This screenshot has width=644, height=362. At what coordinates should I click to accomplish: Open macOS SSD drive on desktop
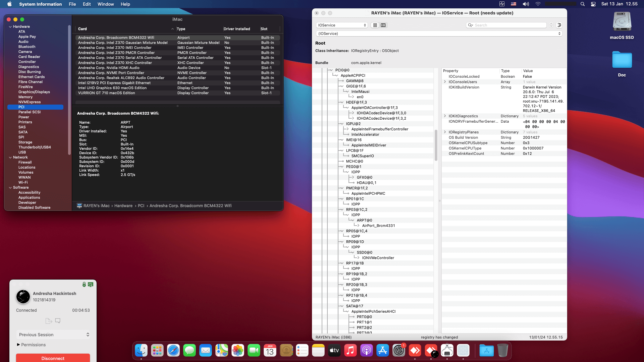[x=622, y=25]
